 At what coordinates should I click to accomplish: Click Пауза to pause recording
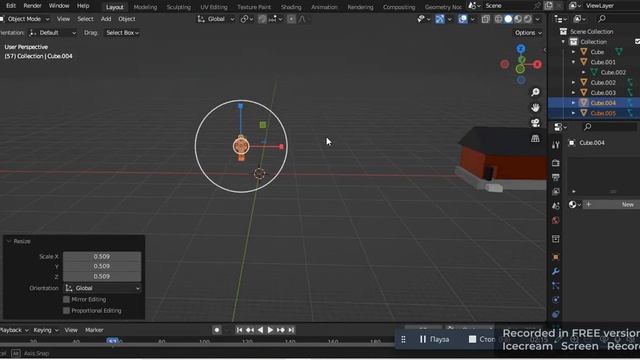pos(434,339)
